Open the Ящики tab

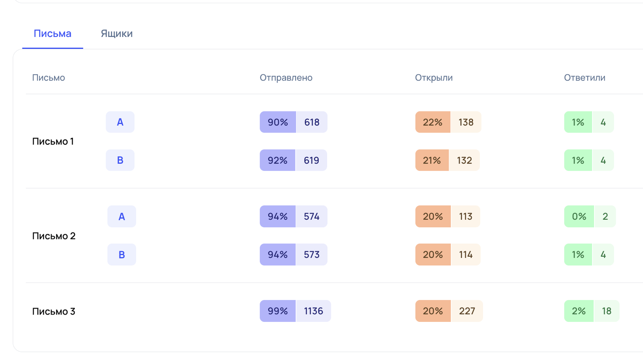[x=117, y=34]
